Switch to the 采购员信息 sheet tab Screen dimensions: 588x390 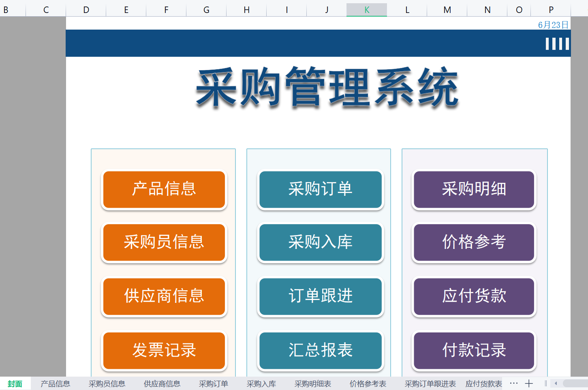click(x=107, y=384)
